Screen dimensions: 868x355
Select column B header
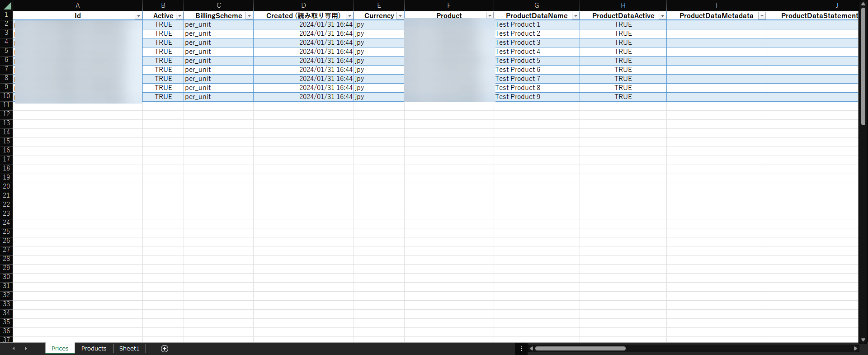pyautogui.click(x=163, y=5)
